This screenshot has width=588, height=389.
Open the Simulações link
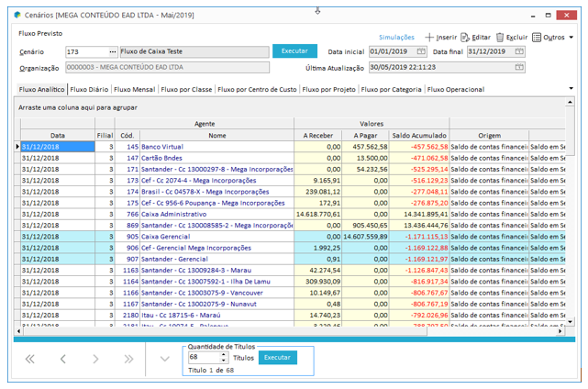click(x=397, y=37)
